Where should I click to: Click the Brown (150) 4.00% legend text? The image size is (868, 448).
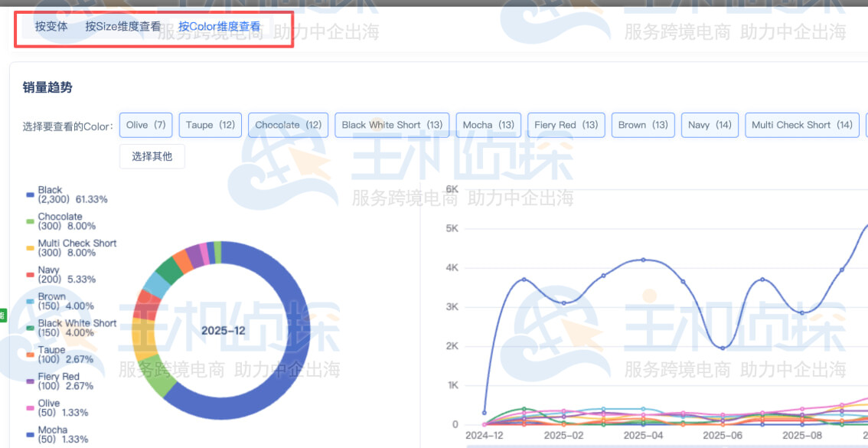(x=66, y=301)
